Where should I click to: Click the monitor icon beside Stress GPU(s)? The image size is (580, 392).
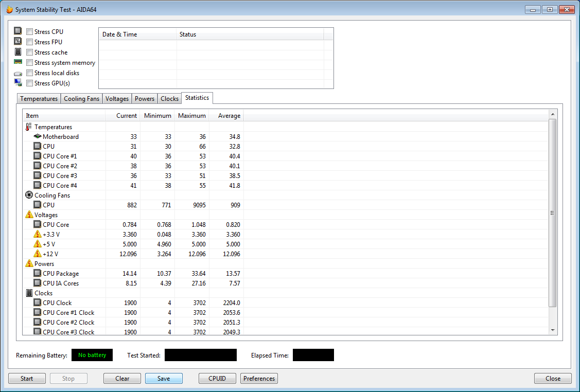[x=17, y=82]
